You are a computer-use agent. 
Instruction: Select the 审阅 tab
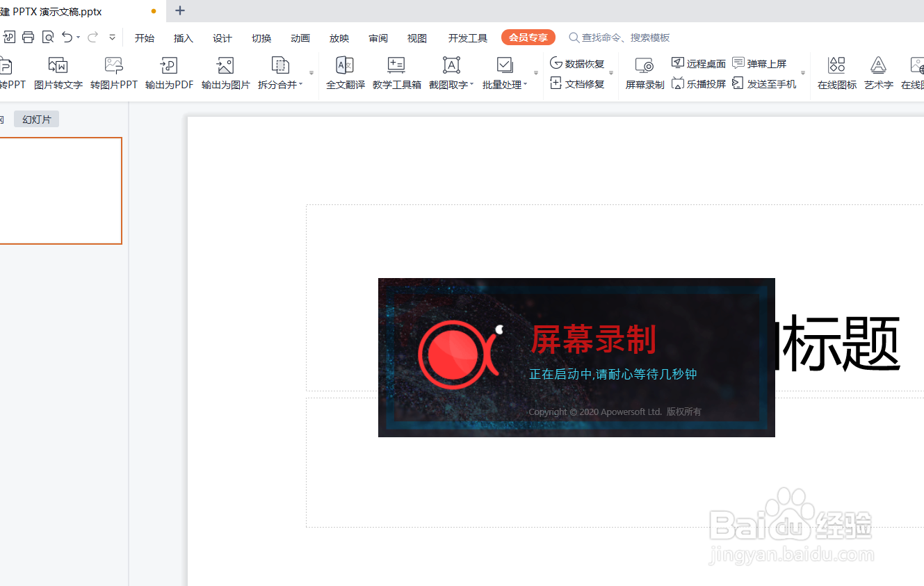378,38
